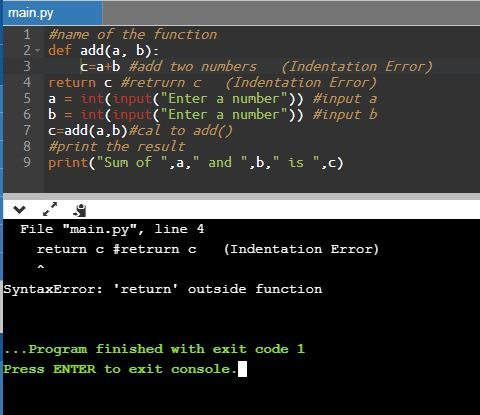The width and height of the screenshot is (480, 415).
Task: Select line number 1 in the gutter
Action: pyautogui.click(x=27, y=34)
